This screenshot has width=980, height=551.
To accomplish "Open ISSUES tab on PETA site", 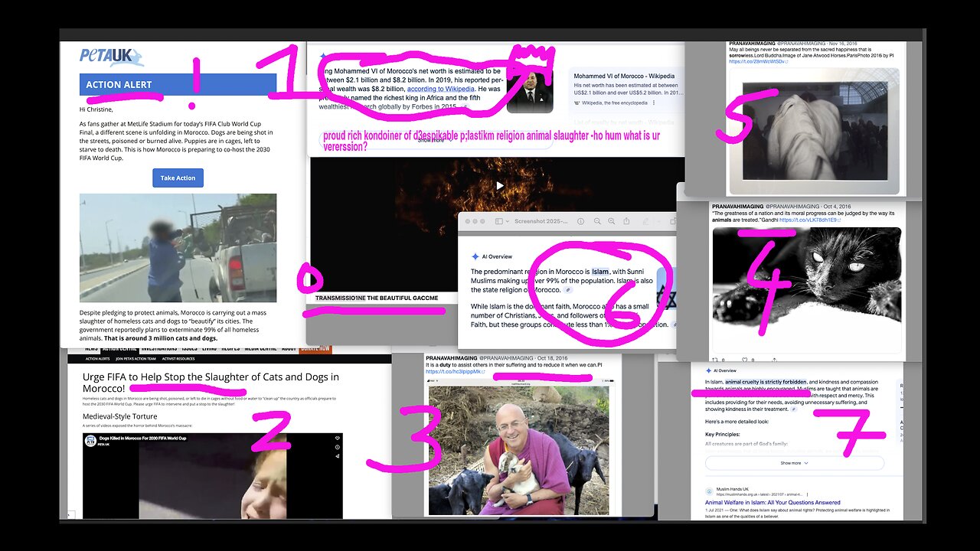I will click(190, 348).
